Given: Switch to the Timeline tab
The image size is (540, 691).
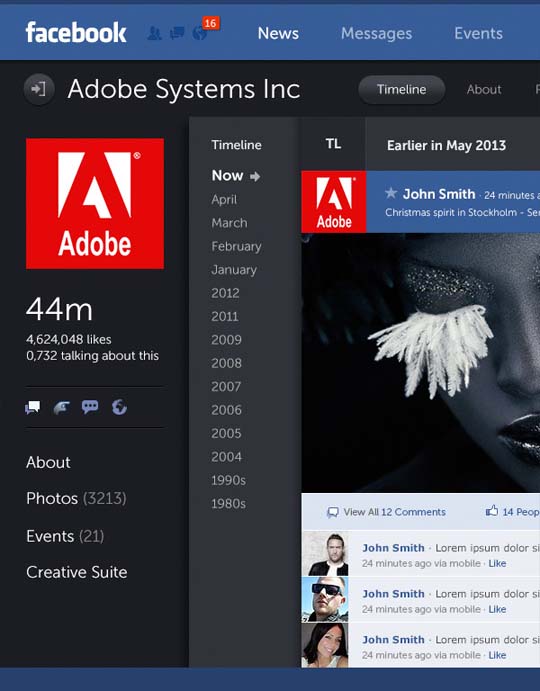Looking at the screenshot, I should coord(402,89).
